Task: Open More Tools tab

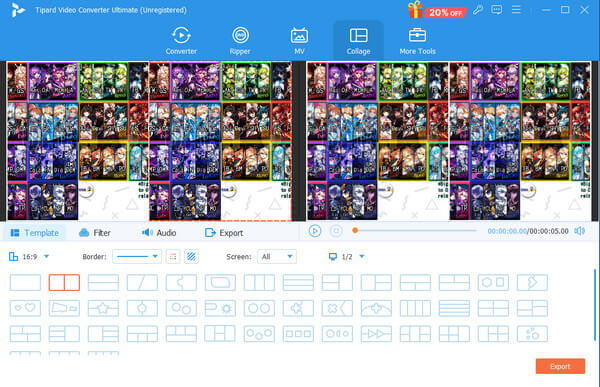Action: [417, 41]
